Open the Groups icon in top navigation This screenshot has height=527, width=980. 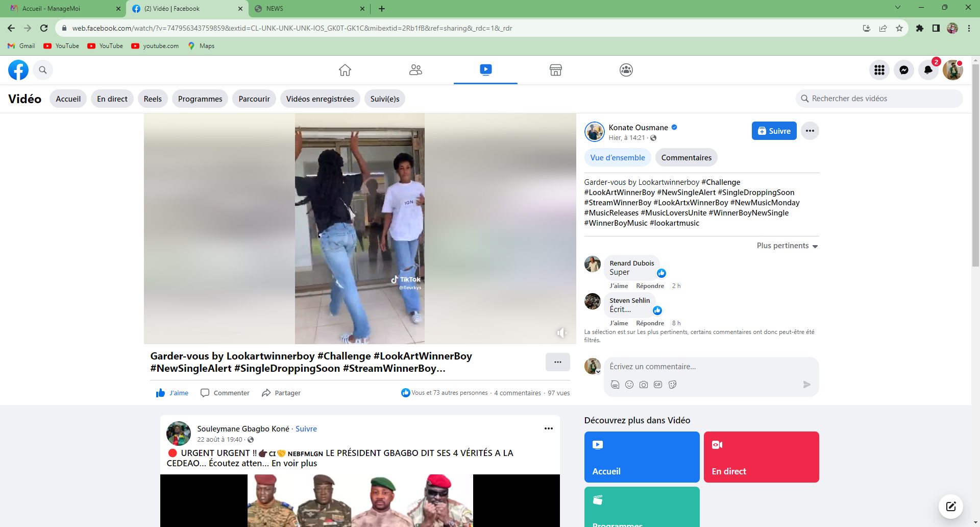(626, 70)
